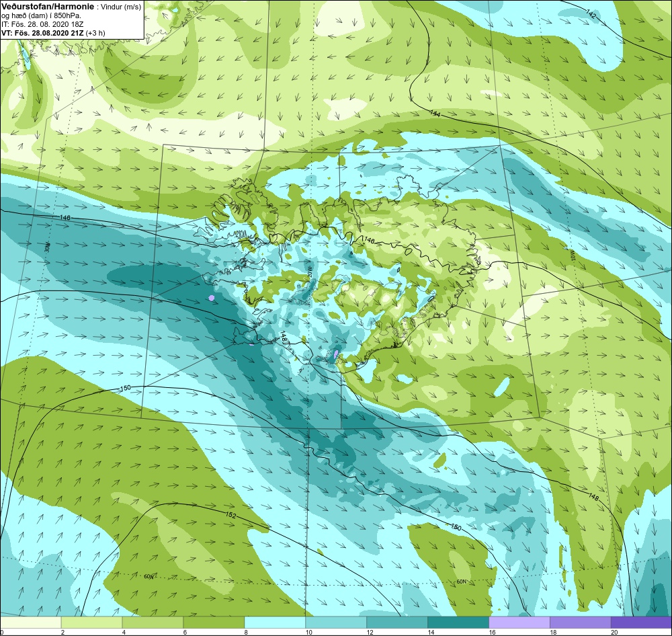Viewport: 672px width, 636px height.
Task: Click the '150' contour label west of Iceland
Action: point(125,388)
